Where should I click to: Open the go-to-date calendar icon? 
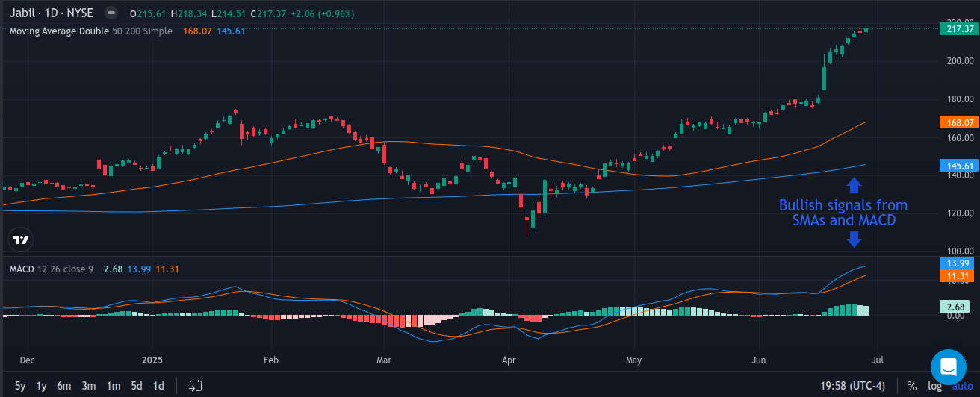196,386
